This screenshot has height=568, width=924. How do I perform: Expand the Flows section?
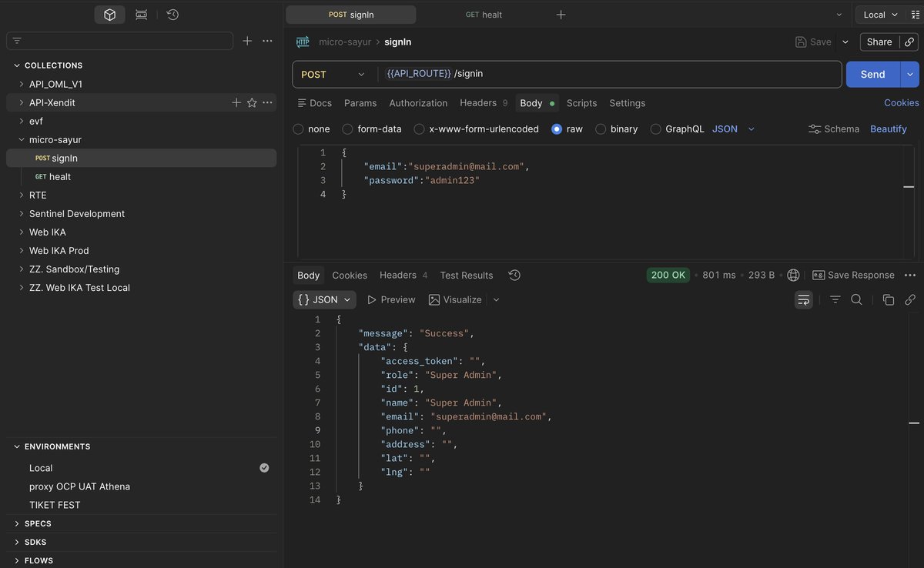(17, 560)
